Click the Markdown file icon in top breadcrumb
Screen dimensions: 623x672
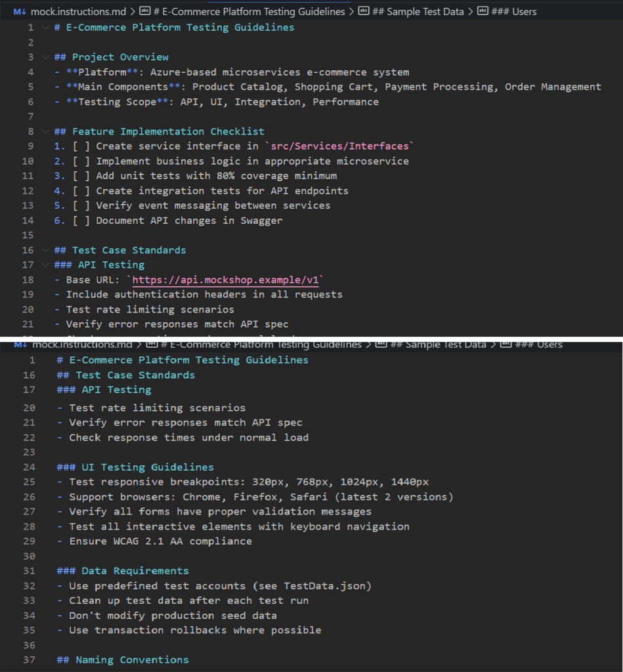19,11
